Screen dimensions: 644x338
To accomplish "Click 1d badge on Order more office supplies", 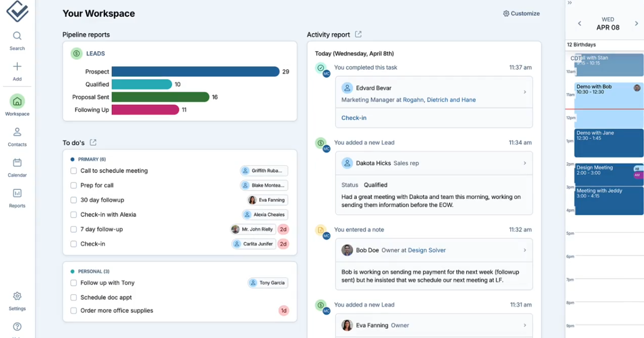I will pyautogui.click(x=283, y=311).
